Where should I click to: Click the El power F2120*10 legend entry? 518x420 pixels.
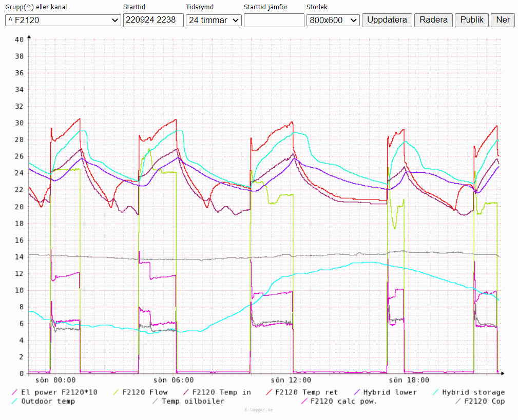tap(59, 392)
